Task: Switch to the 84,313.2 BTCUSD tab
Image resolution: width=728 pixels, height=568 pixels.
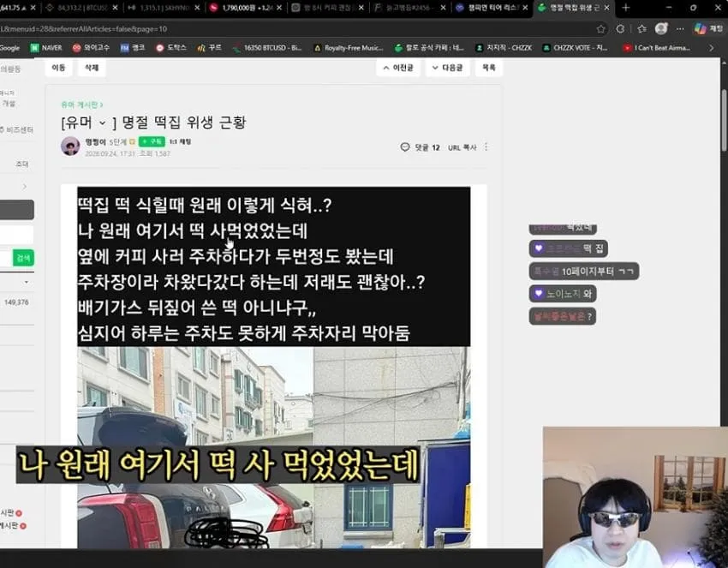Action: click(x=82, y=8)
